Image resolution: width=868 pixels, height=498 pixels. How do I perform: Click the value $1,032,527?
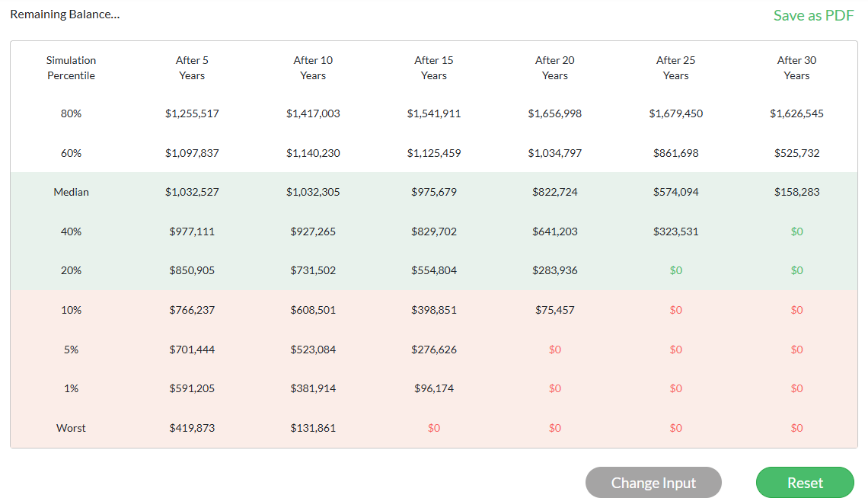click(x=192, y=192)
